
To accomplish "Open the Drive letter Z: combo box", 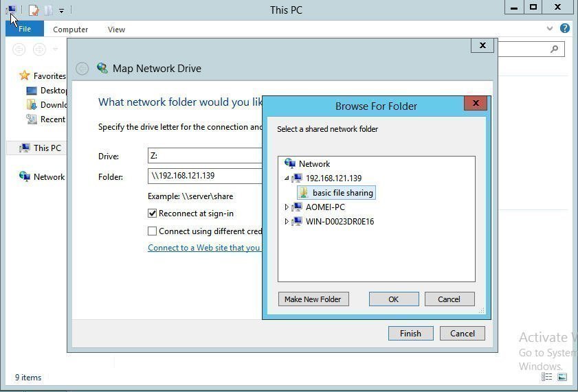I will (205, 156).
